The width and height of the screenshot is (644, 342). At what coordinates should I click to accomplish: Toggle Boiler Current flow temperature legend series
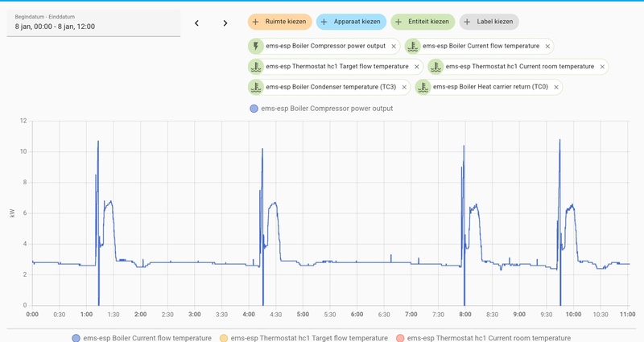click(x=142, y=338)
